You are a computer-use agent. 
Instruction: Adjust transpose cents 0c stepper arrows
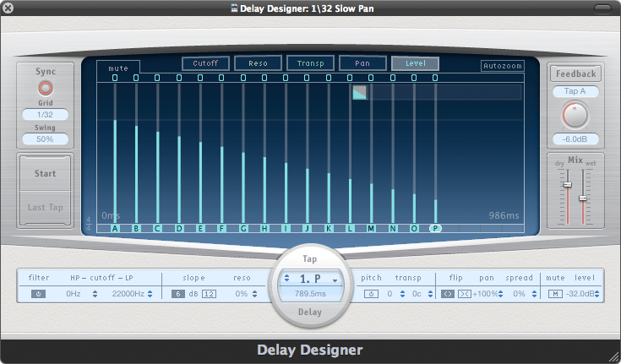point(430,294)
